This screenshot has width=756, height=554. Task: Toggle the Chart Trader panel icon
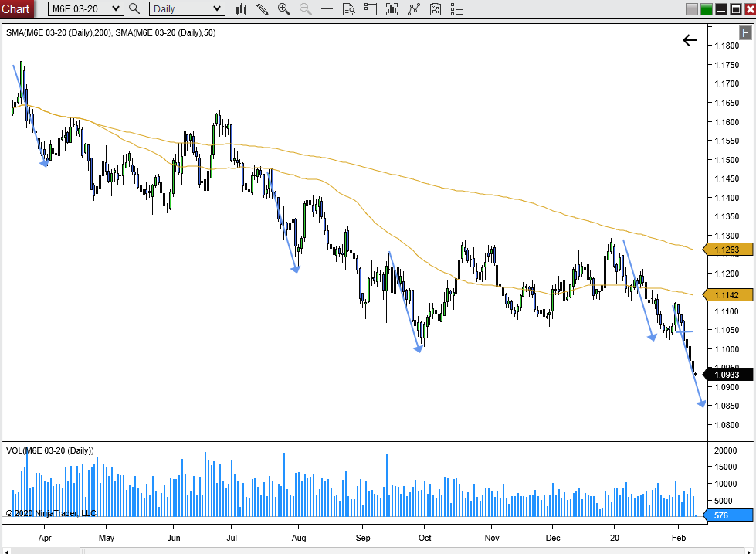tap(371, 8)
